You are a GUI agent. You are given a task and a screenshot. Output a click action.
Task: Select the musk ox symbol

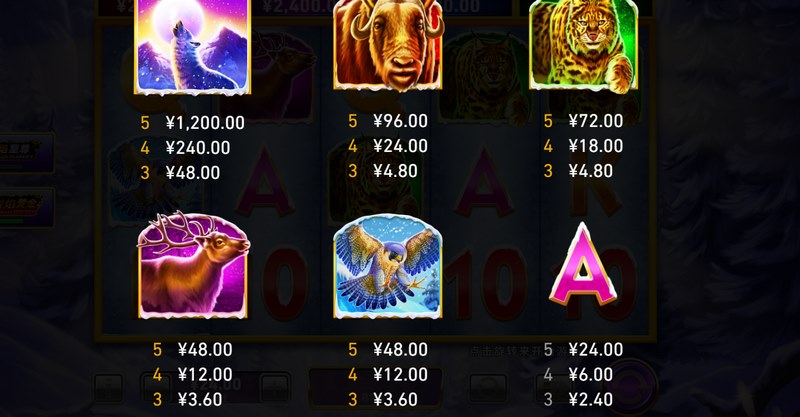click(388, 45)
